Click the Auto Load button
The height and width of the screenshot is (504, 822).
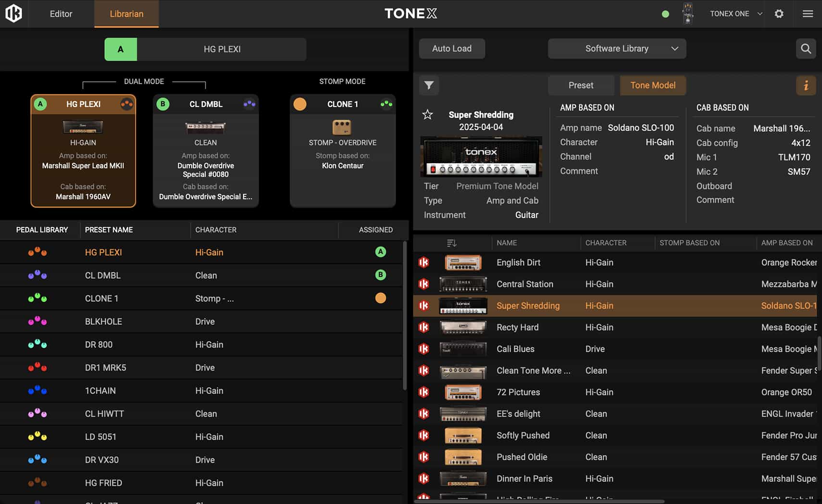(x=451, y=49)
